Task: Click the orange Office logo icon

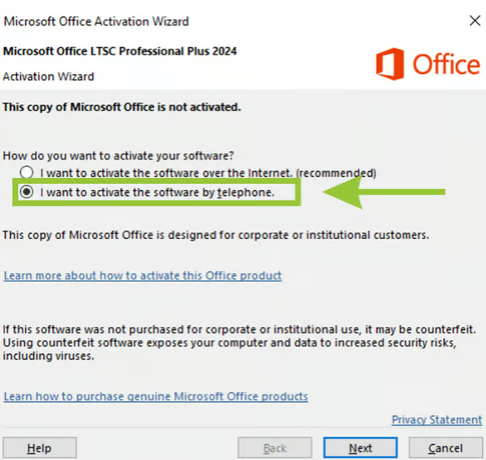Action: click(x=390, y=64)
